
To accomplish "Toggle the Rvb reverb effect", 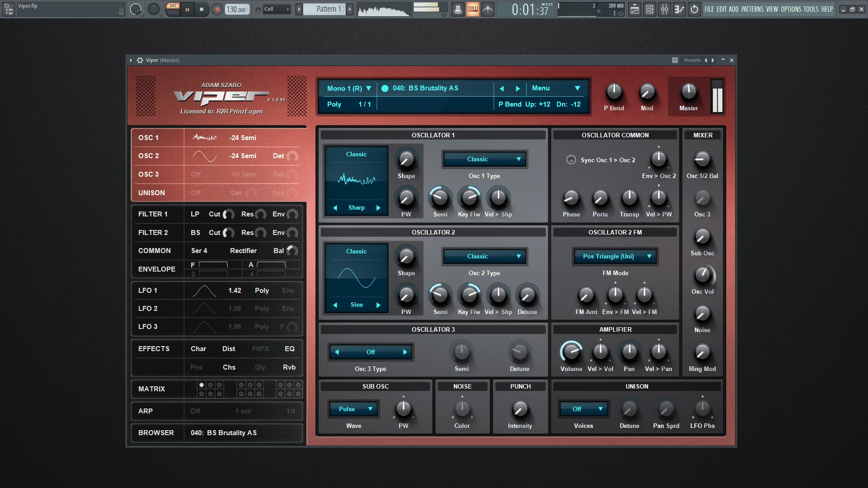I will click(289, 367).
